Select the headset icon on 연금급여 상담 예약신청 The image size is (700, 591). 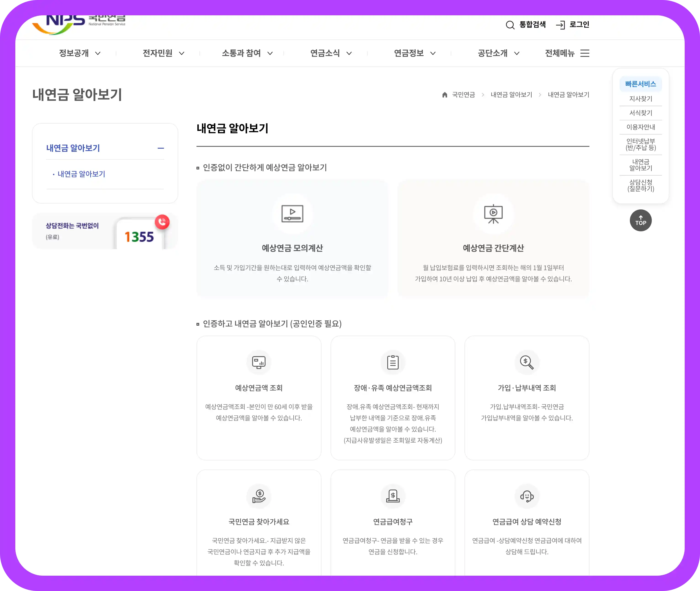[527, 496]
